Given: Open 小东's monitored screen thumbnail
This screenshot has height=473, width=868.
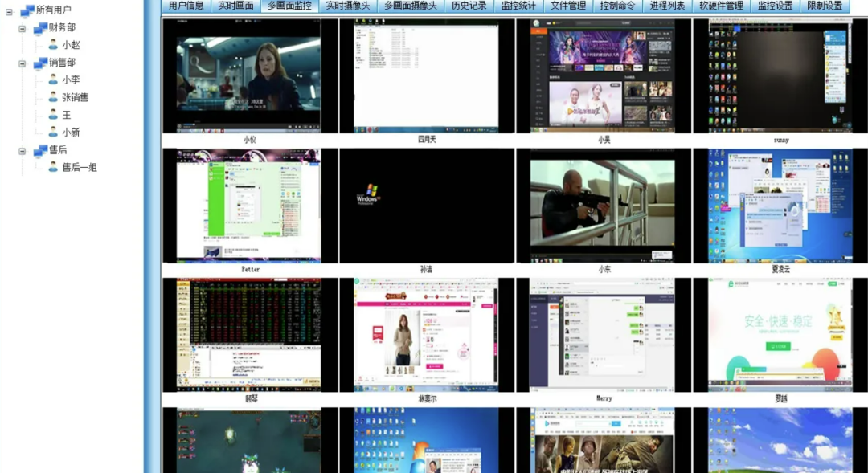Looking at the screenshot, I should 604,206.
